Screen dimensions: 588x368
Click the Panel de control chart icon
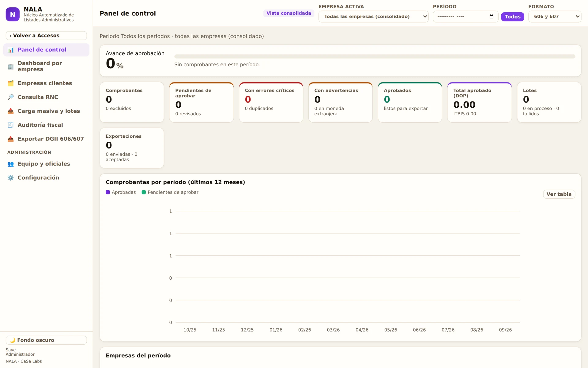(x=11, y=50)
